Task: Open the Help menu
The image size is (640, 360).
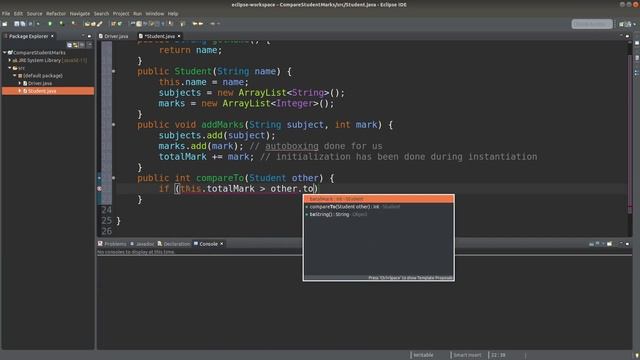Action: coord(173,13)
